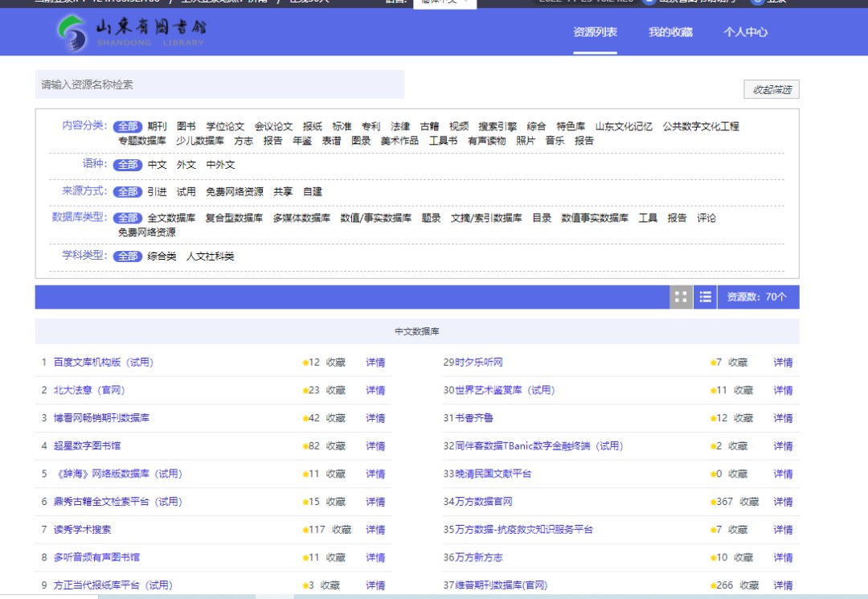This screenshot has height=599, width=868.
Task: Click star icon for 北大法意 row
Action: tap(305, 391)
